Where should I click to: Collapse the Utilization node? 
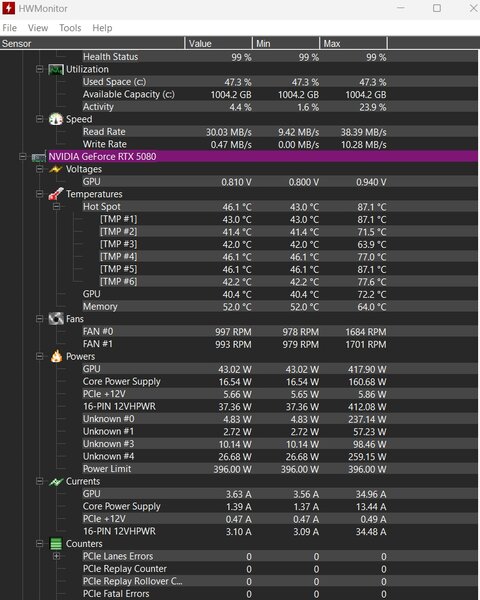pyautogui.click(x=39, y=69)
